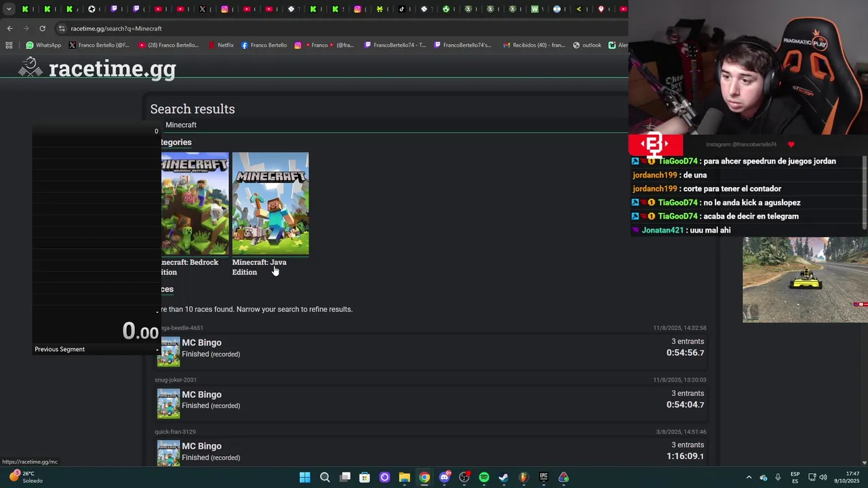Viewport: 868px width, 488px height.
Task: Open the Minecraft: Java Edition cover image
Action: pyautogui.click(x=271, y=203)
